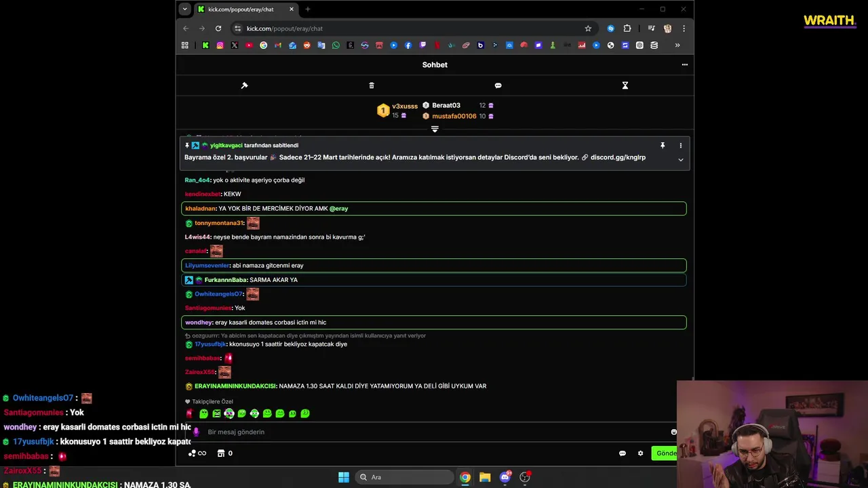Open the Google bookmark
This screenshot has height=488, width=868.
[264, 45]
